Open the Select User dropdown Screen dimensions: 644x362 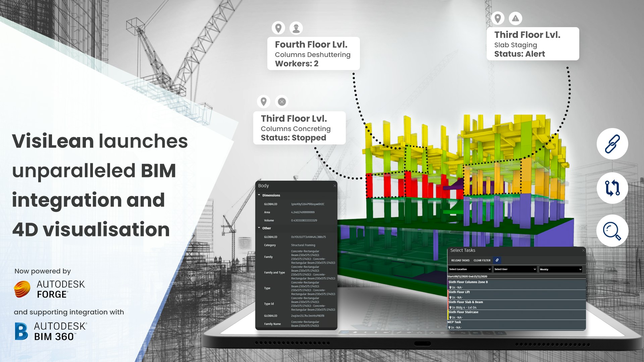pyautogui.click(x=515, y=269)
